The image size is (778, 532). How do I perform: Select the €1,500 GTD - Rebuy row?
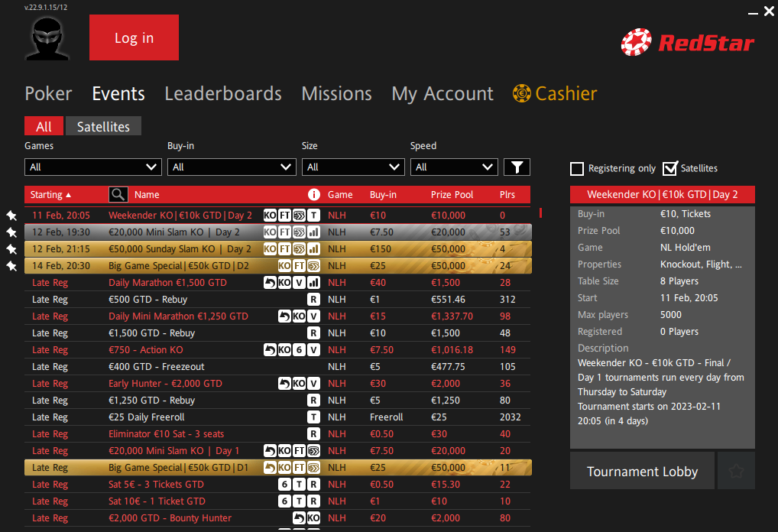(x=278, y=333)
